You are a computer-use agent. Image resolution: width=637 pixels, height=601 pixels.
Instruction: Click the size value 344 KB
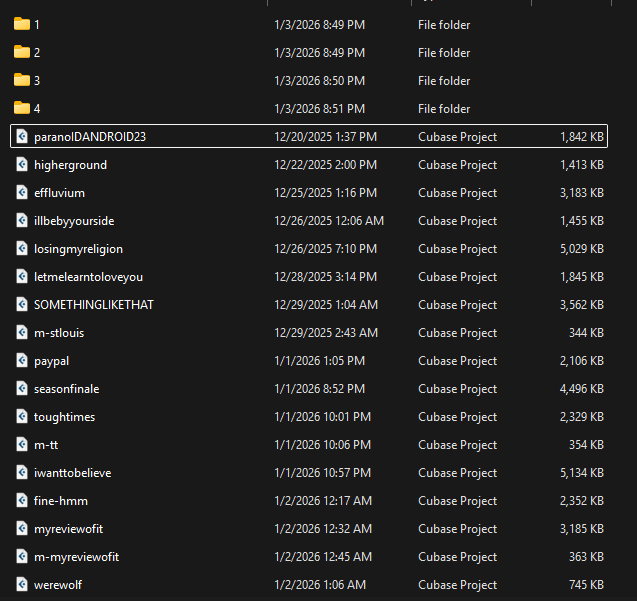[x=586, y=333]
